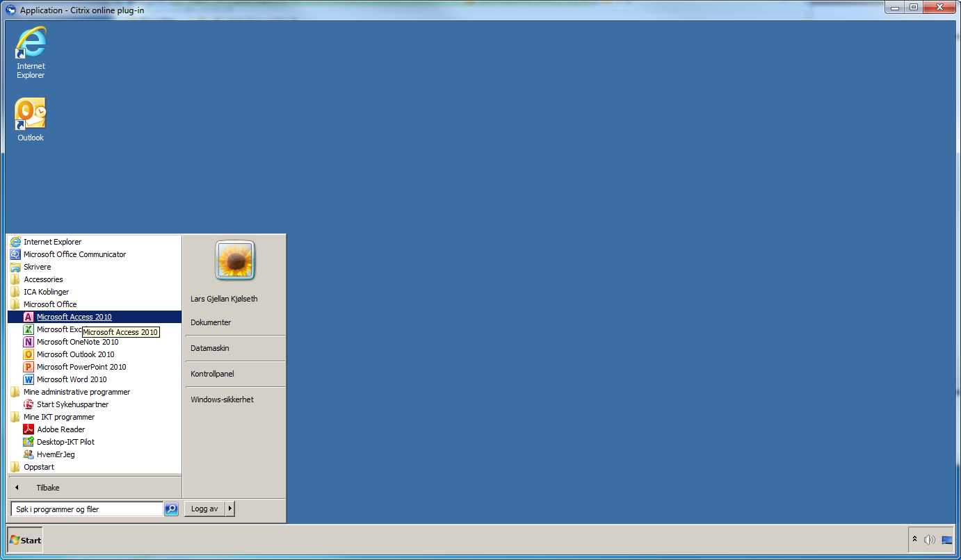Select Microsoft PowerPoint 2010 text entry
The image size is (961, 560).
[81, 367]
